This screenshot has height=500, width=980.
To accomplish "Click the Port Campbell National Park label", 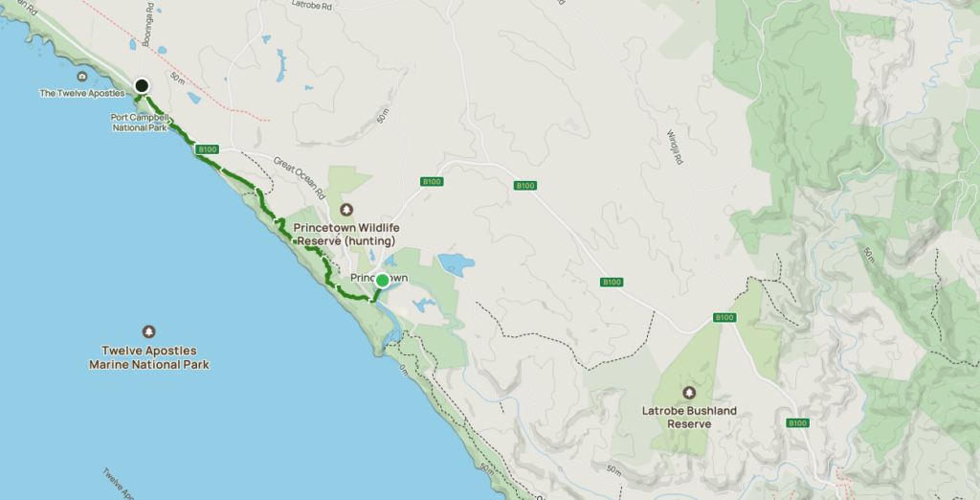I will click(x=140, y=123).
